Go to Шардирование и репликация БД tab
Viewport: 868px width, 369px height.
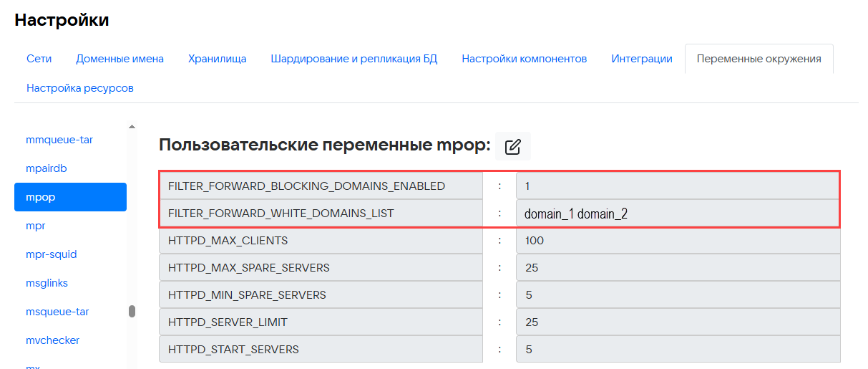[x=353, y=59]
